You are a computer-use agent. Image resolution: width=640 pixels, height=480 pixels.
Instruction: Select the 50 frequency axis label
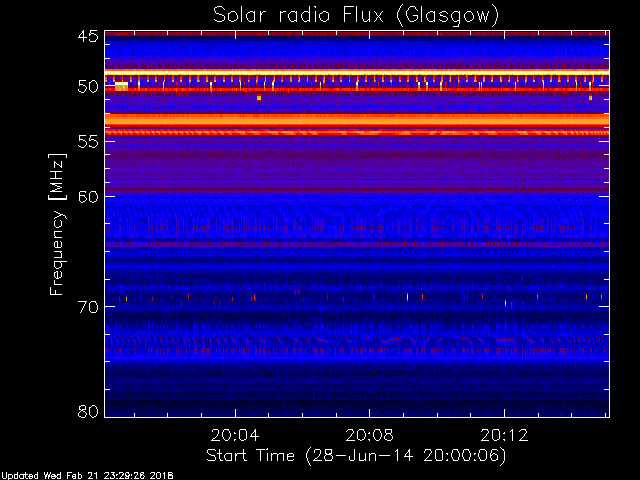pos(88,87)
